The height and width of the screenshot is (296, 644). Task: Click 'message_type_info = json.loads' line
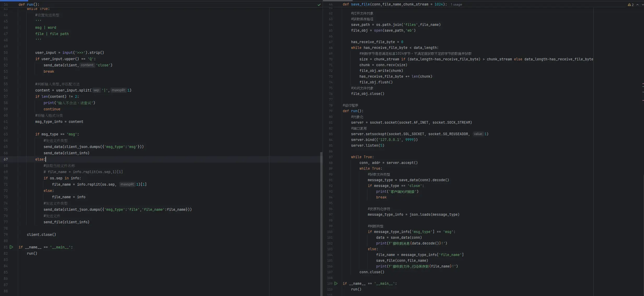(x=413, y=214)
